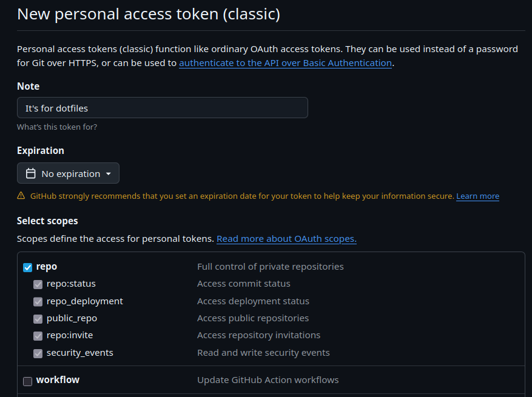The image size is (532, 397).
Task: Open the authenticate to the API link
Action: (285, 63)
